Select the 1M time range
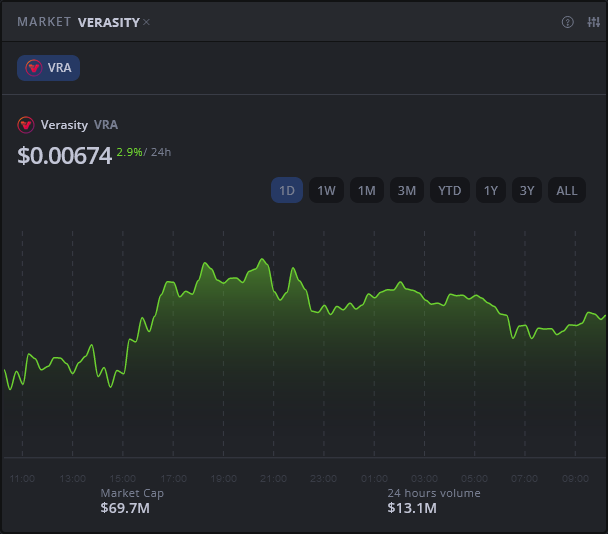The height and width of the screenshot is (534, 608). [x=367, y=190]
